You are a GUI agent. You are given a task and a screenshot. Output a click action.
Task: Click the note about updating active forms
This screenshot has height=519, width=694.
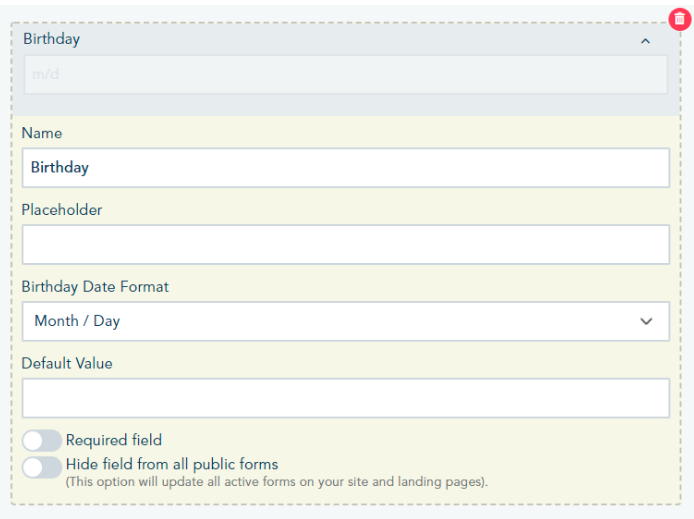[x=277, y=482]
